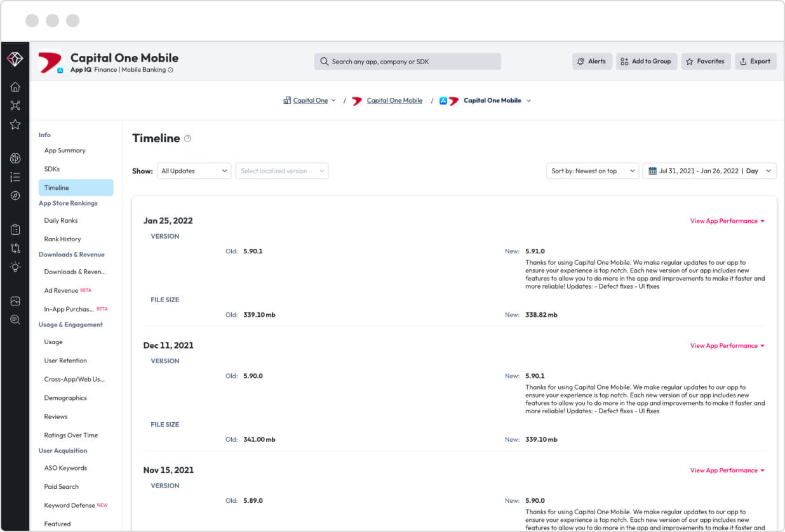Expand the bold Capital One Mobile breadcrumb chevron
This screenshot has height=532, width=785.
pyautogui.click(x=529, y=101)
